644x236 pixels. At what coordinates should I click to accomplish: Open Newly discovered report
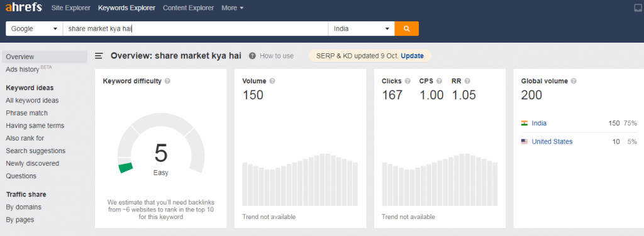coord(33,163)
